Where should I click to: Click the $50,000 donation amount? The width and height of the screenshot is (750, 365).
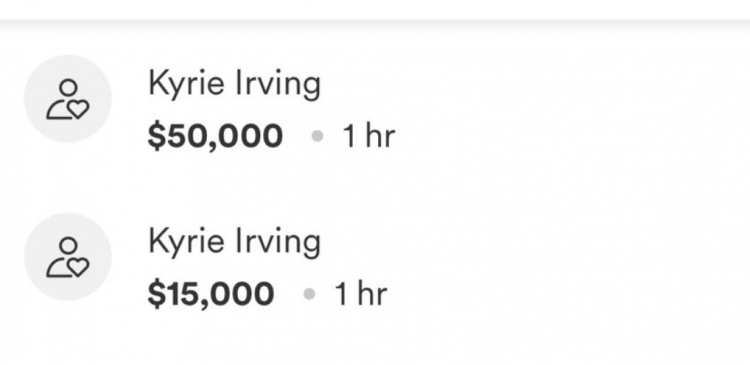point(215,136)
